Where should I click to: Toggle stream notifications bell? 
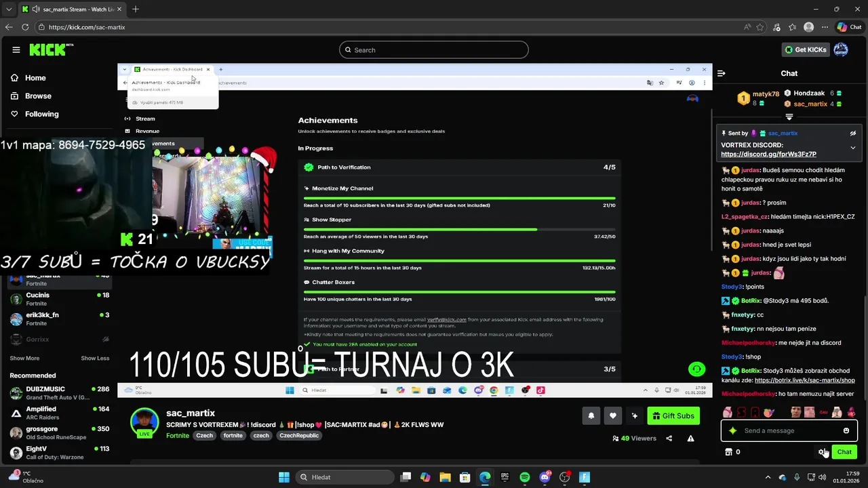click(x=591, y=416)
